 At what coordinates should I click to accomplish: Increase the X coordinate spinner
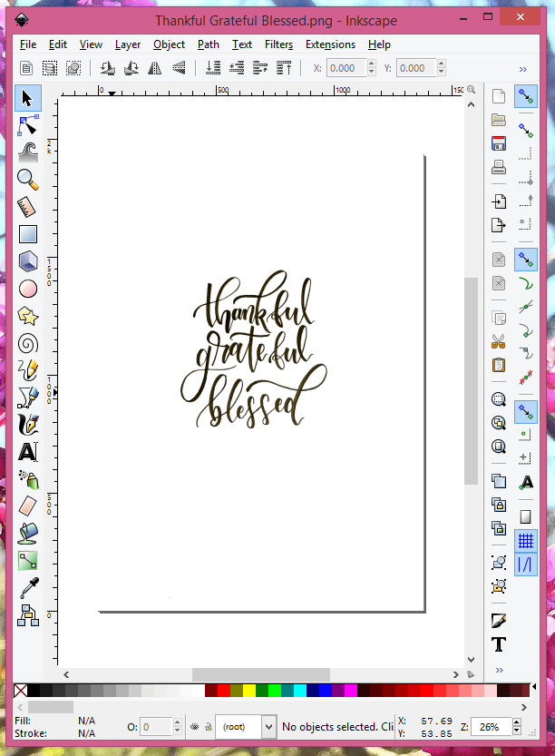(x=371, y=64)
